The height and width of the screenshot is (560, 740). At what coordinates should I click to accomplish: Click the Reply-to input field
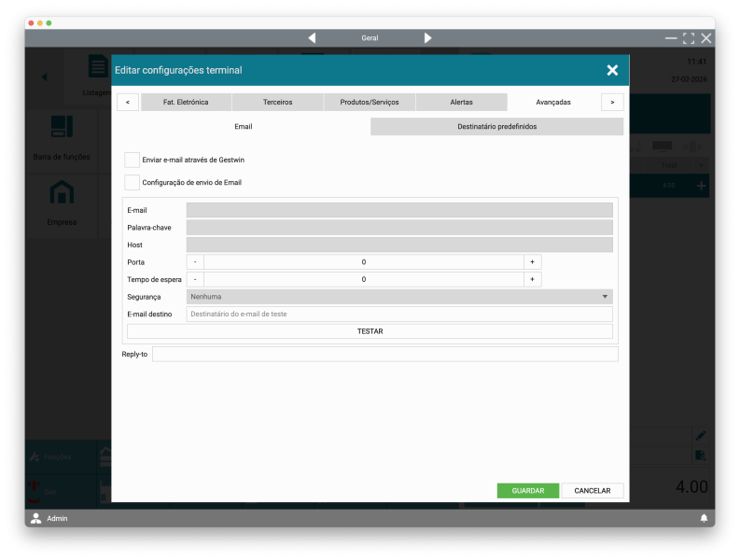coord(384,355)
